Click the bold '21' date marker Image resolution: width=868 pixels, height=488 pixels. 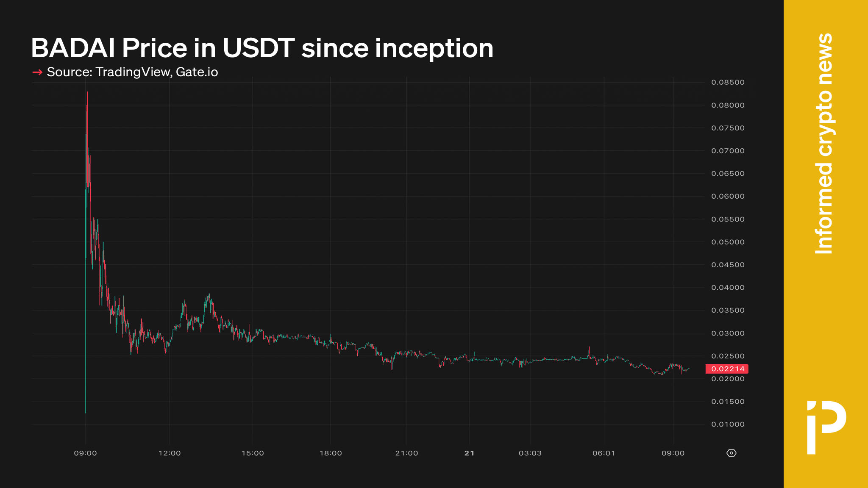click(469, 453)
